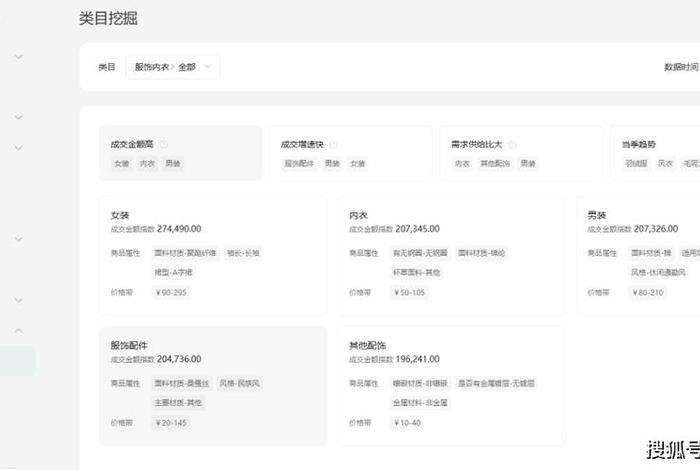Screen dimensions: 700x470
Task: Click the 羽绒服 tag under 当季趋势
Action: 636,164
